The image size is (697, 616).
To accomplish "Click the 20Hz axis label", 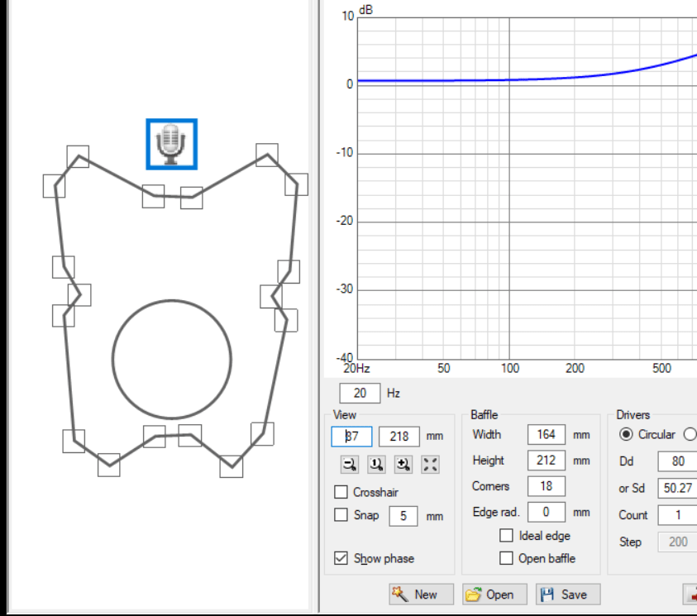I will (x=356, y=369).
